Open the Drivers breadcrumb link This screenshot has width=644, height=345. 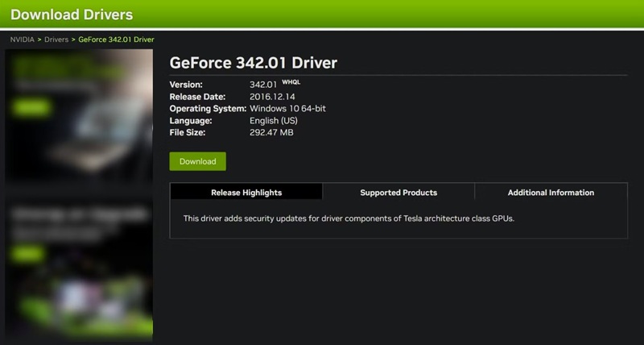point(56,39)
